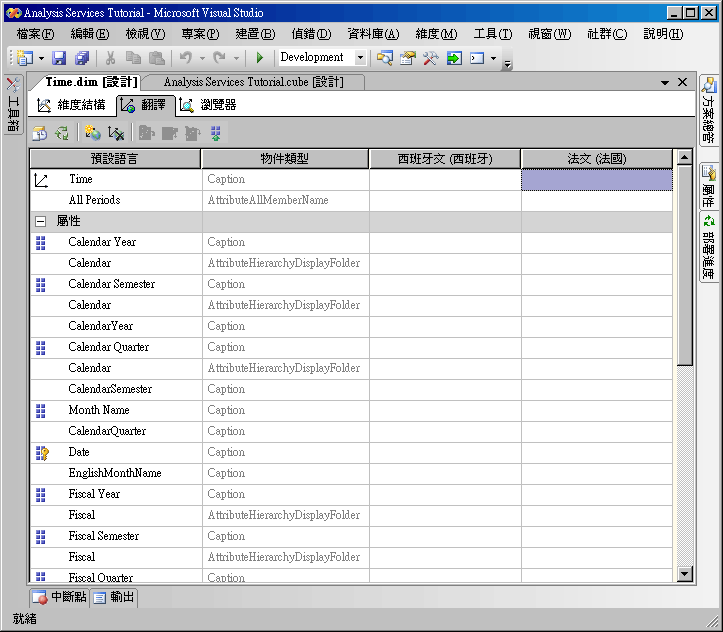Open the 檢視(V) menu
The image size is (723, 632).
[145, 34]
